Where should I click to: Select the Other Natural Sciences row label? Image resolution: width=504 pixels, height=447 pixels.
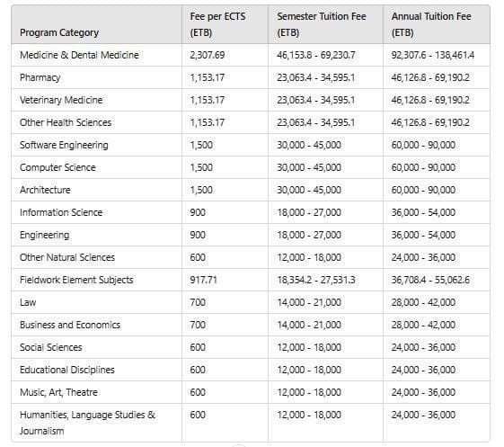67,257
